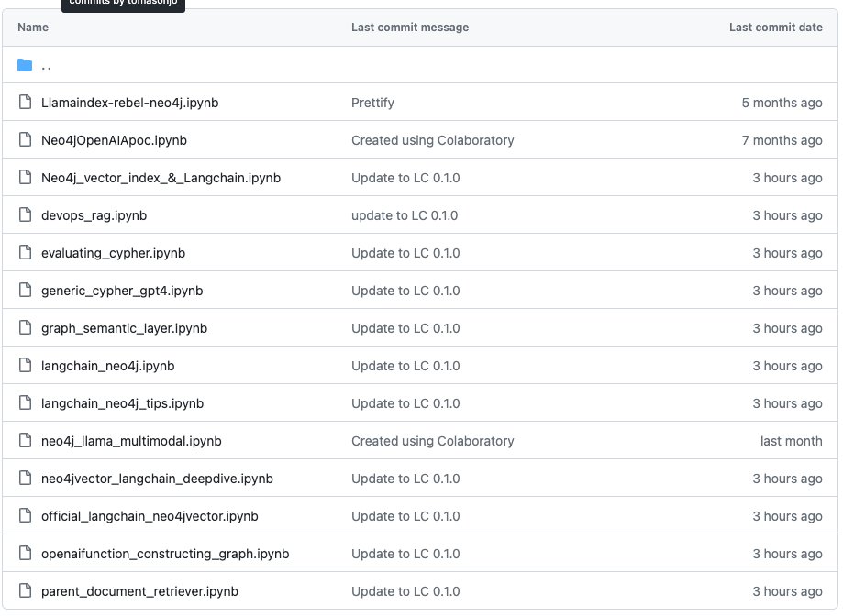Click '5 months ago' date text
The image size is (843, 616).
click(782, 103)
